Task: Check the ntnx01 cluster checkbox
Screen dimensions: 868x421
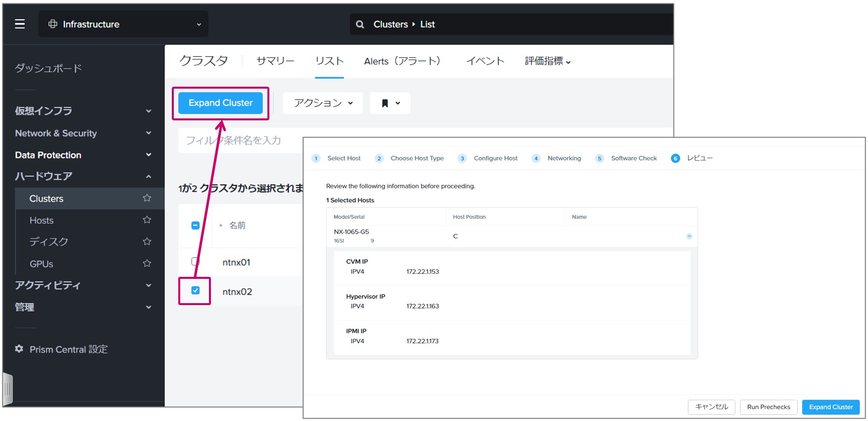Action: pos(196,262)
